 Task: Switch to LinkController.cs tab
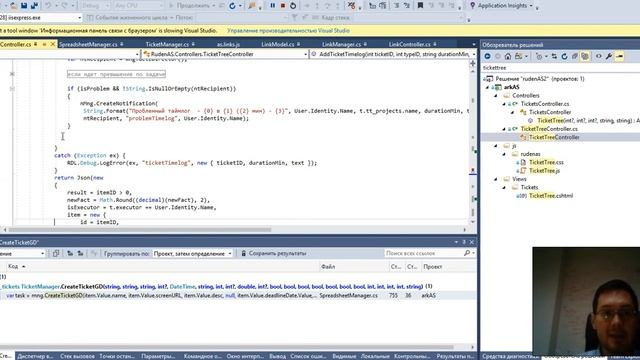[x=409, y=44]
